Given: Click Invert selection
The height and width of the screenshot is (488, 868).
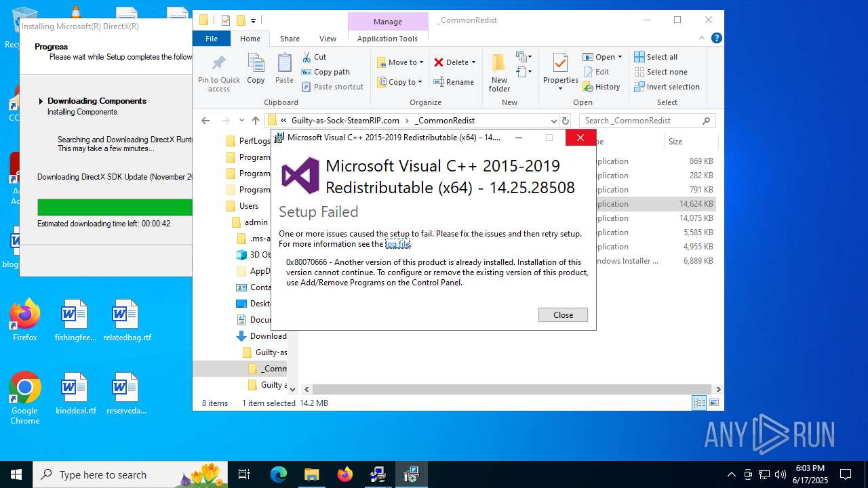Looking at the screenshot, I should 667,87.
